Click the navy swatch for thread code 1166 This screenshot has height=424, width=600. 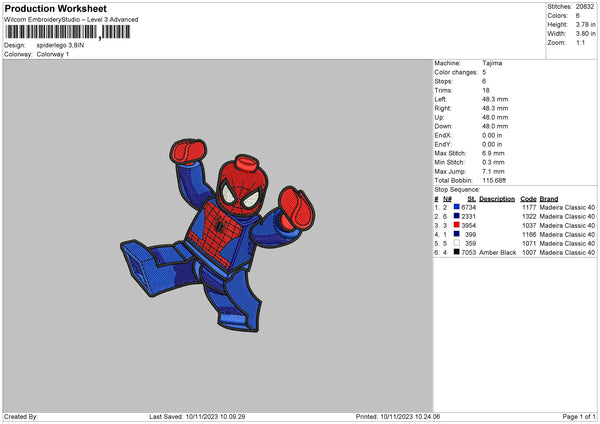(x=457, y=234)
